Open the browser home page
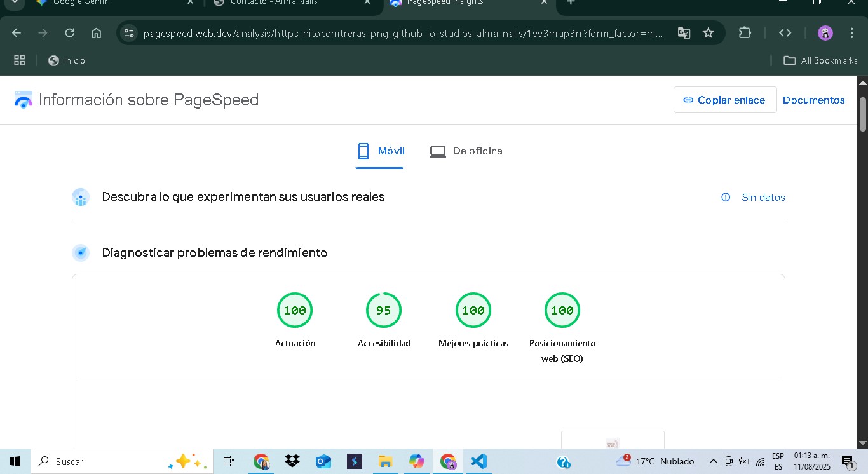 [97, 33]
